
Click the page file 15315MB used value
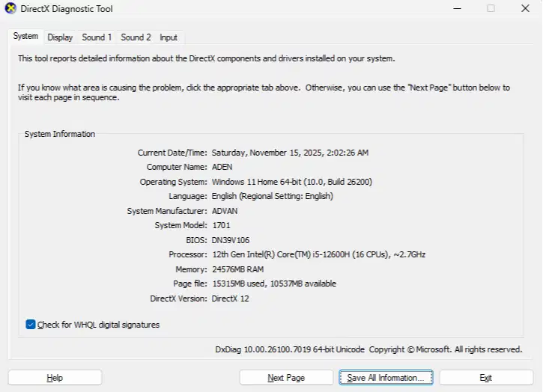click(274, 284)
